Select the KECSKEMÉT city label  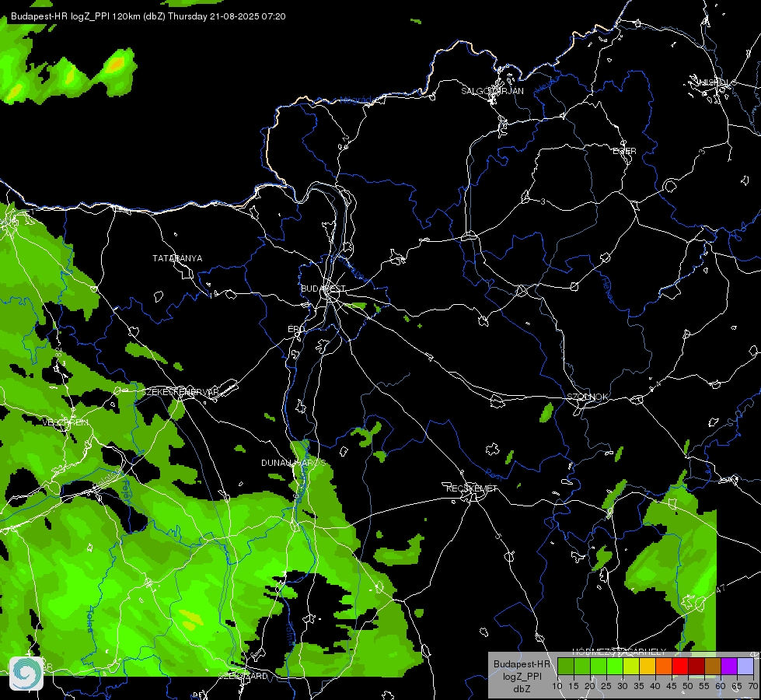click(x=472, y=488)
